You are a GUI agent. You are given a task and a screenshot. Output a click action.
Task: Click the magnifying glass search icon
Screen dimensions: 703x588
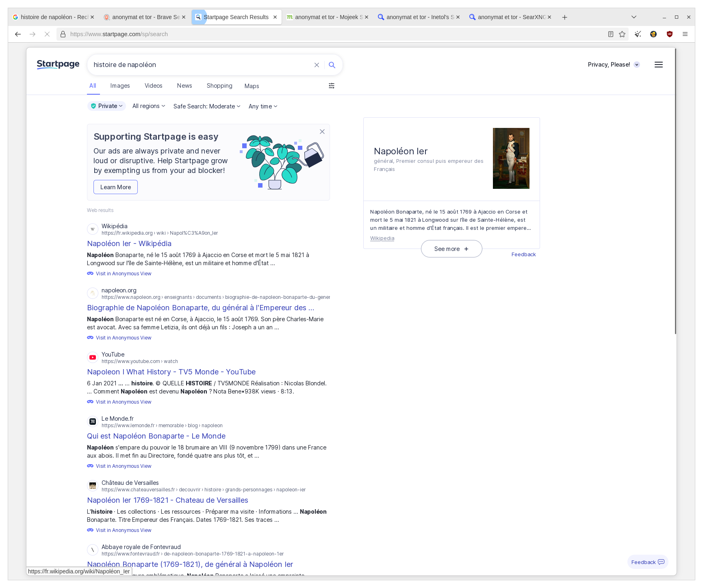tap(332, 65)
